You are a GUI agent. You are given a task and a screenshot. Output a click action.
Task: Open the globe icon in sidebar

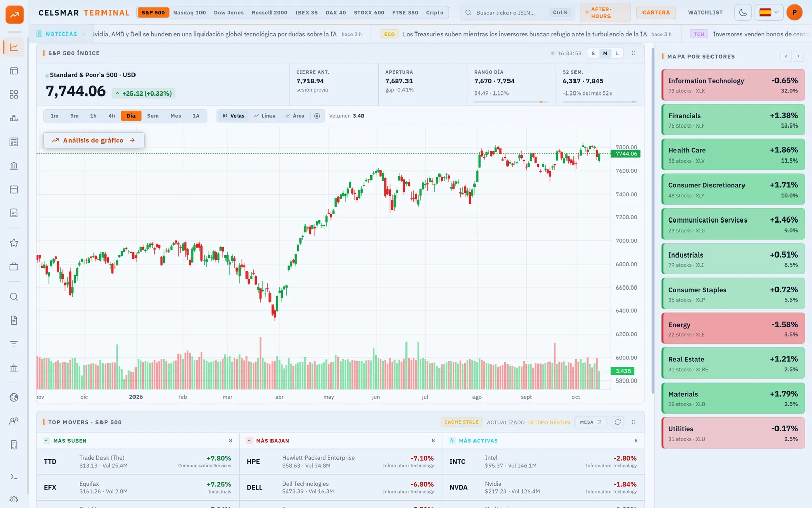(14, 397)
